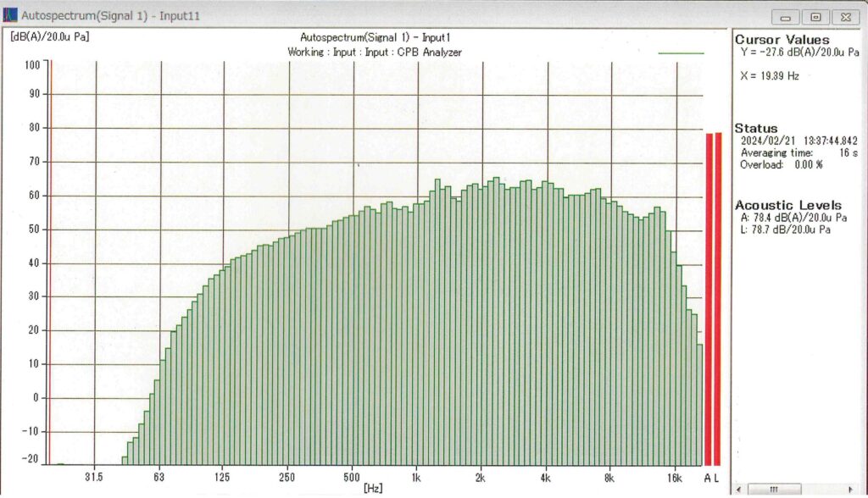Click the 63 frequency axis label

coord(159,477)
